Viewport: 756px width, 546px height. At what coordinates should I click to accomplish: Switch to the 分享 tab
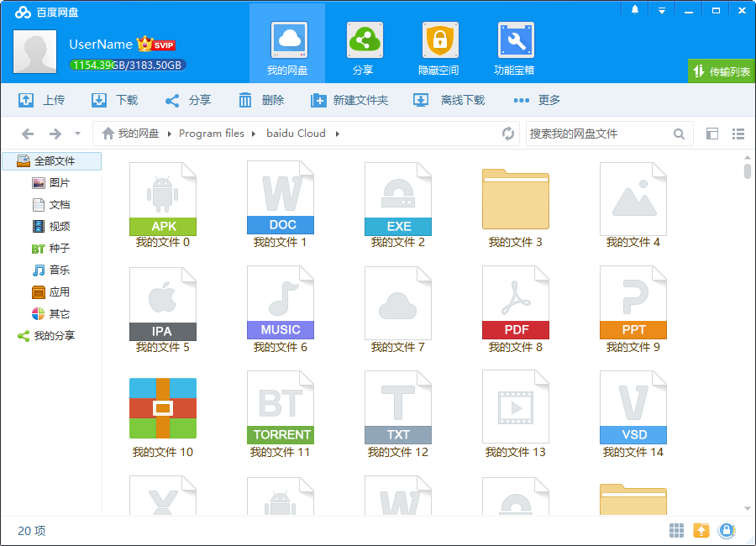363,49
